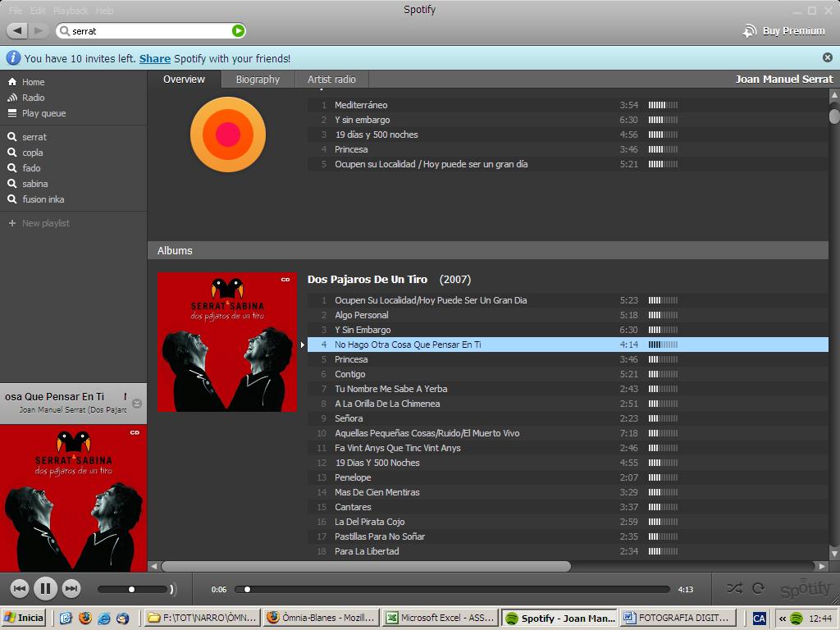The image size is (840, 630).
Task: Open Home in the sidebar
Action: (33, 82)
